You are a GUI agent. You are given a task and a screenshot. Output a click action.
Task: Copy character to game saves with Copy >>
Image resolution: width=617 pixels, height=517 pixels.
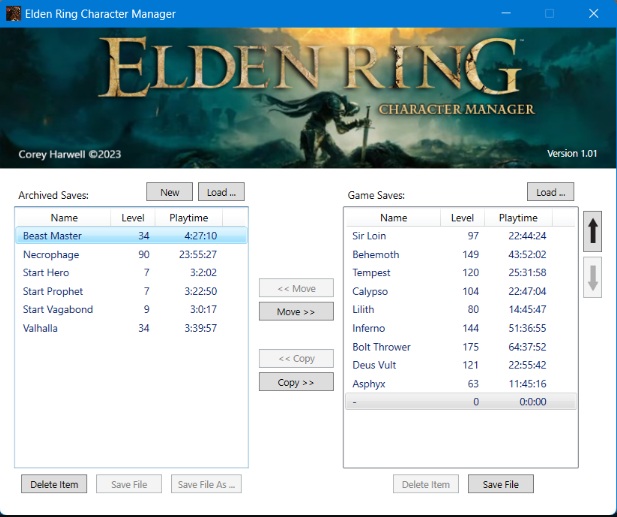pyautogui.click(x=296, y=382)
